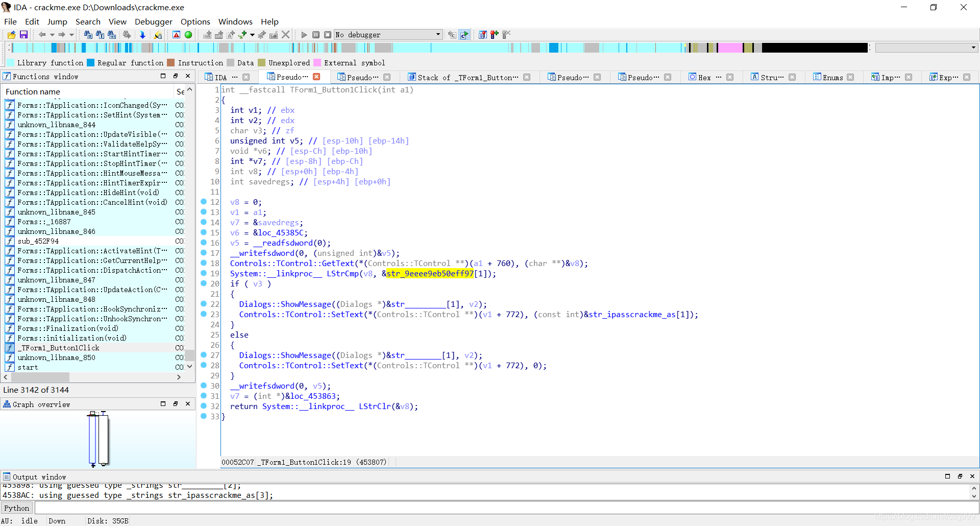Expand the back history dropdown arrow

tap(52, 35)
